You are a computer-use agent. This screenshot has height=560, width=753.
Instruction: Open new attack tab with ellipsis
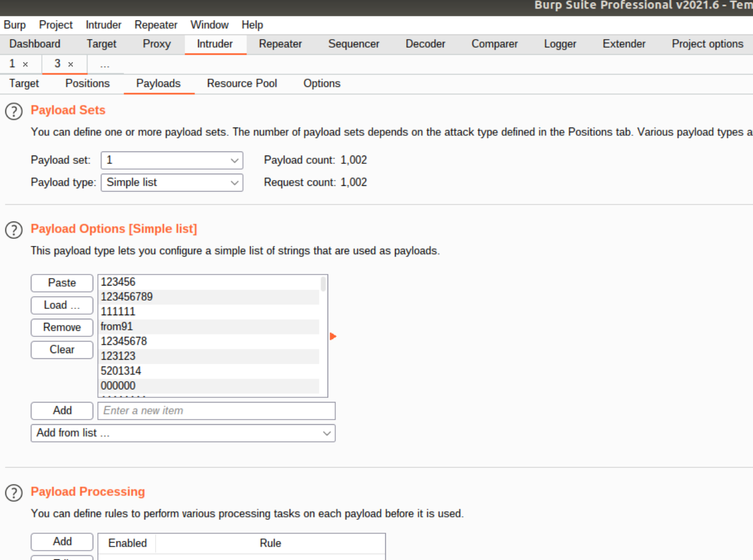point(104,65)
